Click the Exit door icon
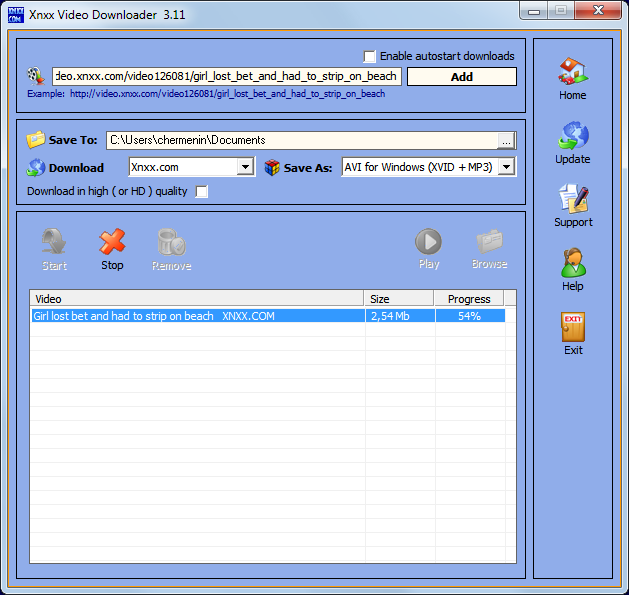 [573, 327]
